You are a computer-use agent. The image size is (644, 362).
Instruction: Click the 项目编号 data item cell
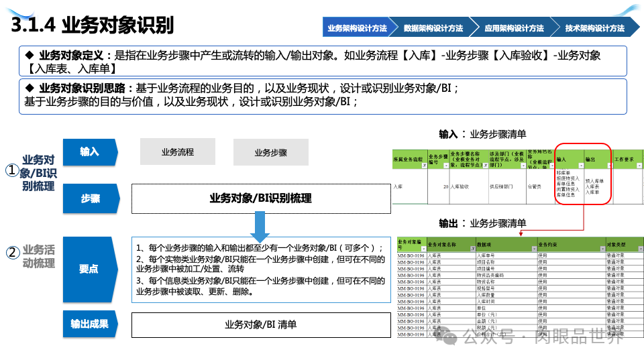507,268
